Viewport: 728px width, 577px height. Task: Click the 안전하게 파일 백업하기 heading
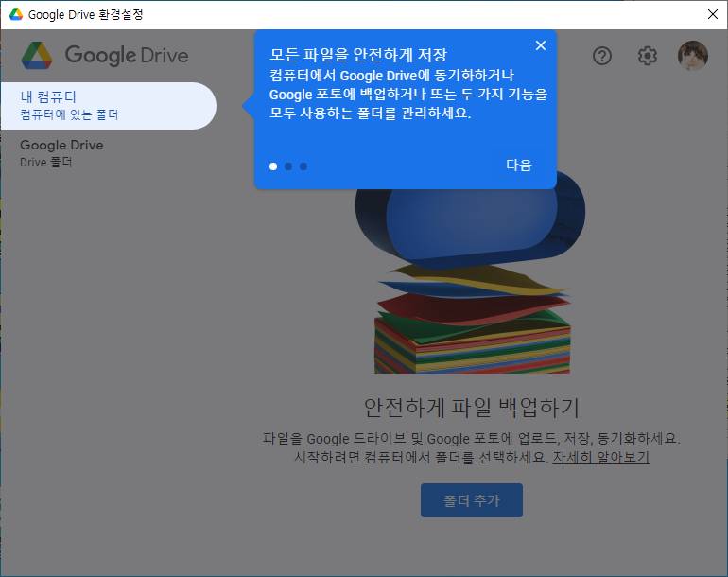[x=472, y=408]
